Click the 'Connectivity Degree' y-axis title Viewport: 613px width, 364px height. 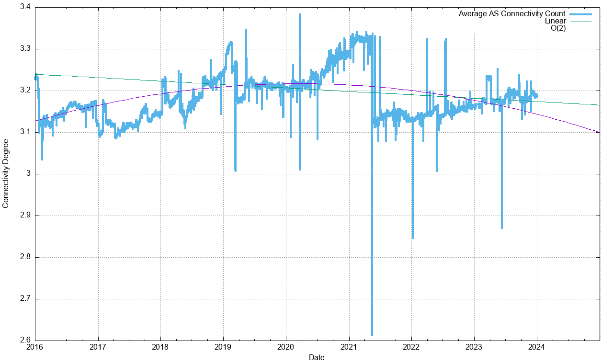point(6,173)
